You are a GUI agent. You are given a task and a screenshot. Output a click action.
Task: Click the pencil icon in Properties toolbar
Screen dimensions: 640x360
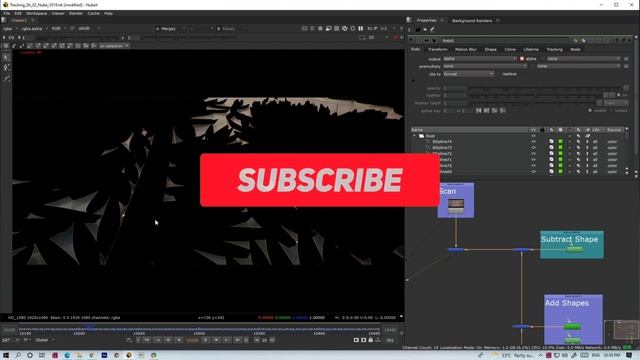point(432,29)
